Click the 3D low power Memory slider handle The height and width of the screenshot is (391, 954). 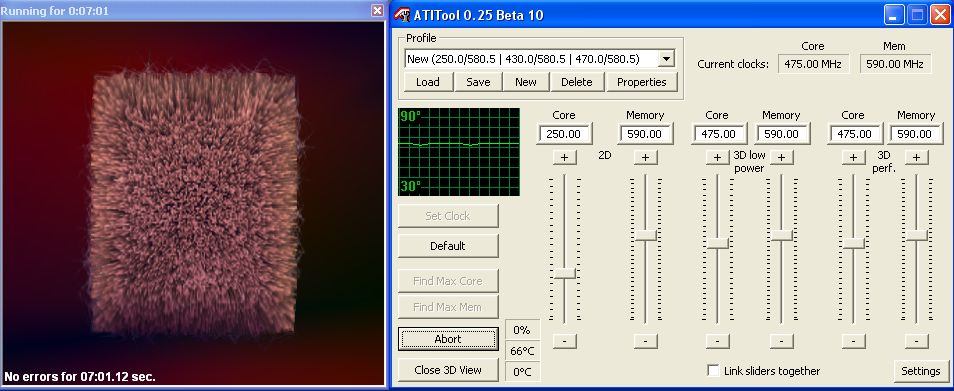coord(782,235)
